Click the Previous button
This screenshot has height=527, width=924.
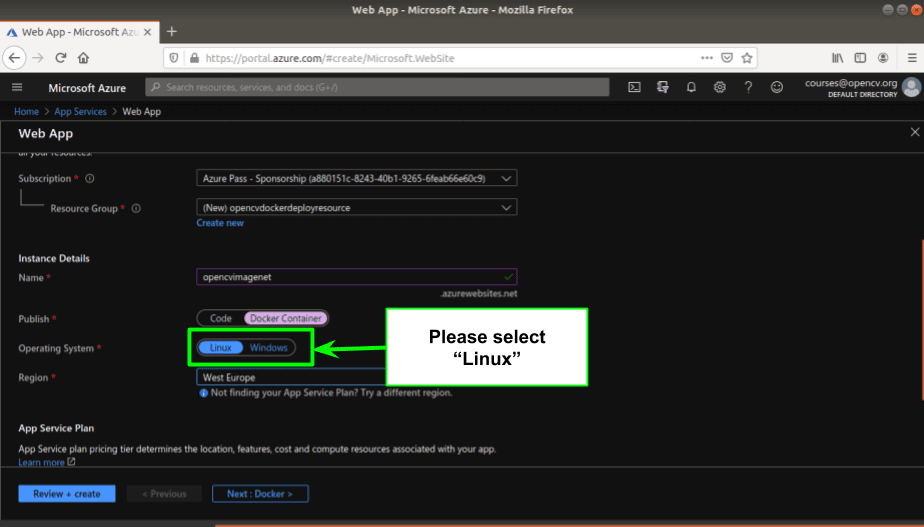pyautogui.click(x=164, y=494)
